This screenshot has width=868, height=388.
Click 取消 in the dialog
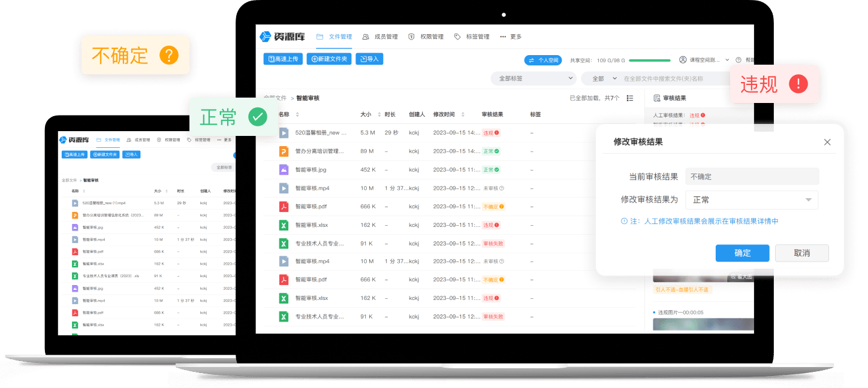tap(801, 253)
